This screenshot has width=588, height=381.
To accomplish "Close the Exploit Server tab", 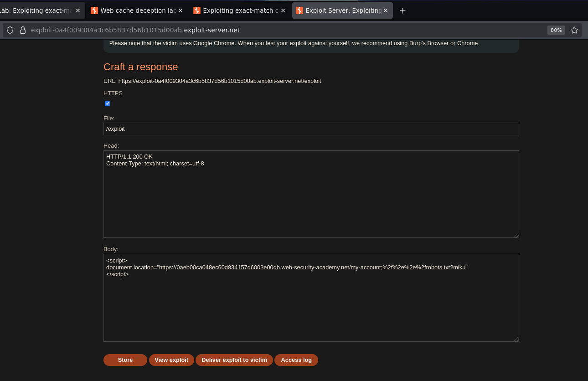I will [386, 10].
